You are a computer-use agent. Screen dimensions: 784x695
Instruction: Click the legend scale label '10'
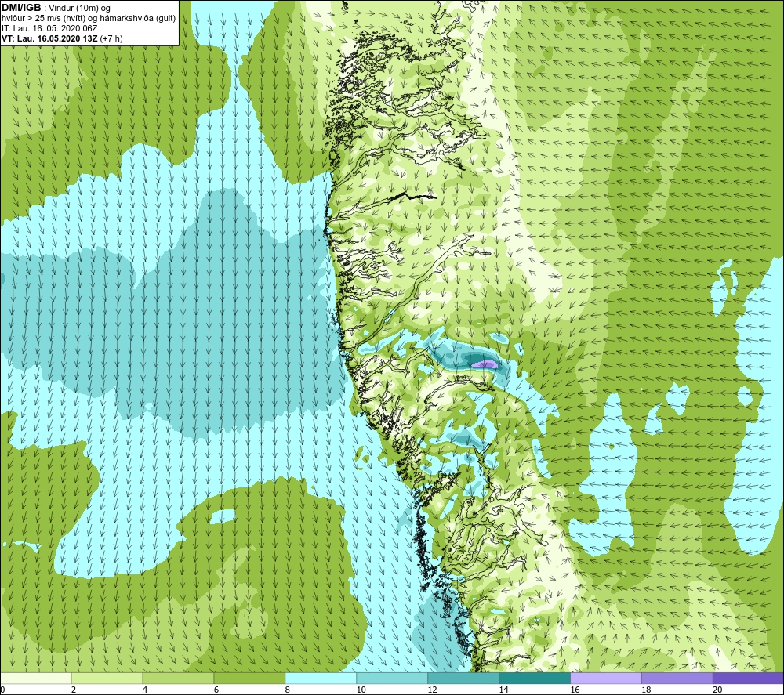coord(361,690)
